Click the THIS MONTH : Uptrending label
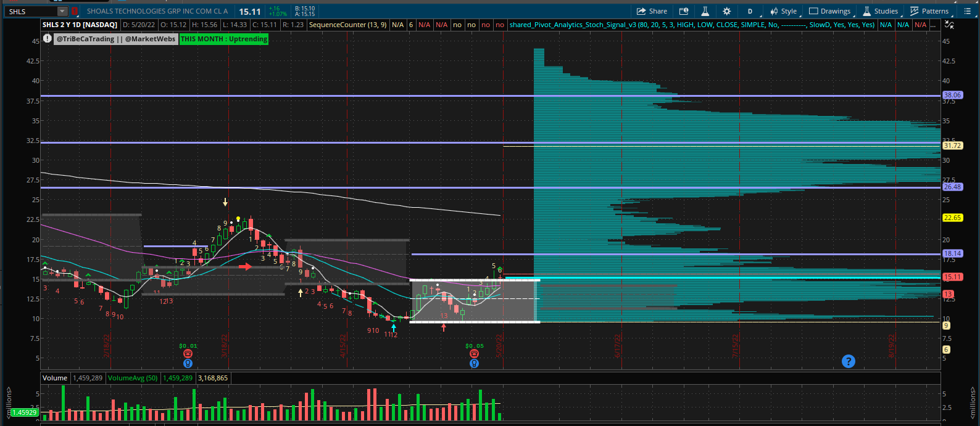This screenshot has width=980, height=426. point(224,39)
